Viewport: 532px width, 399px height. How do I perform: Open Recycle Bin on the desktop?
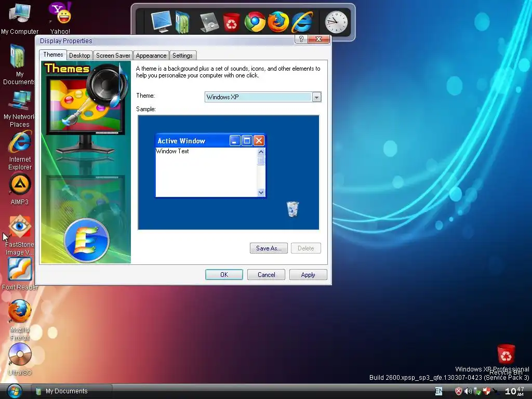point(506,359)
